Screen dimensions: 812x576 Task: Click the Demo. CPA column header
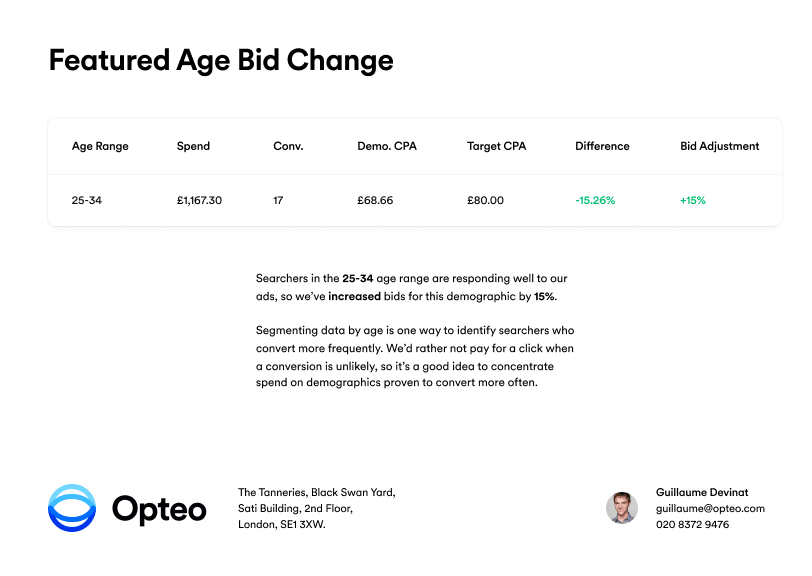click(387, 146)
